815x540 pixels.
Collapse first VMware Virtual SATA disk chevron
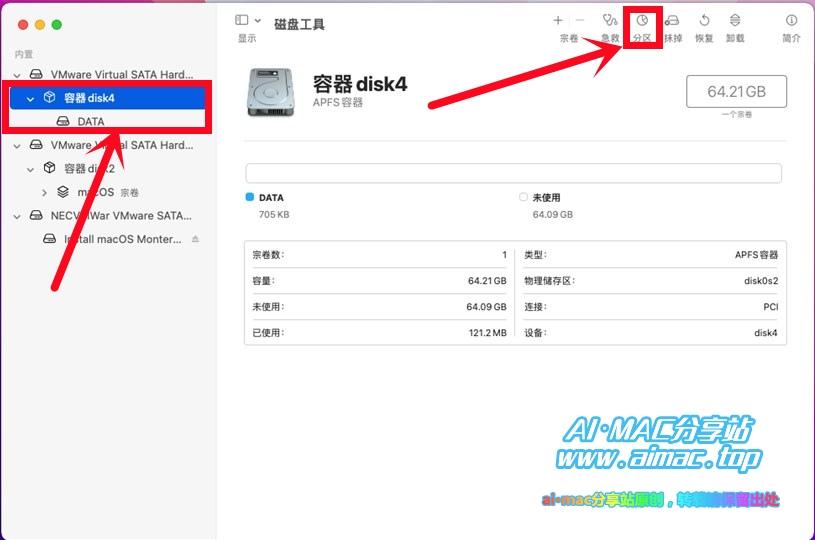17,75
